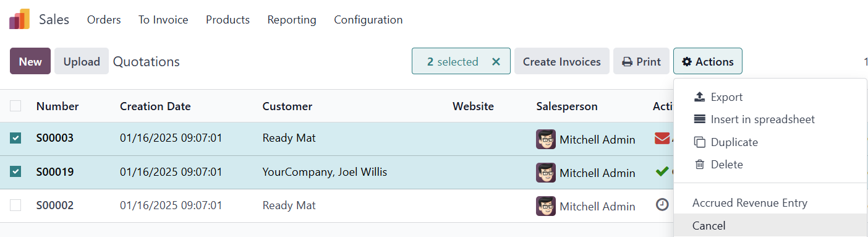Click Mitchell Admin avatar on S00003 row
Screen dimensions: 868x237
pyautogui.click(x=546, y=139)
